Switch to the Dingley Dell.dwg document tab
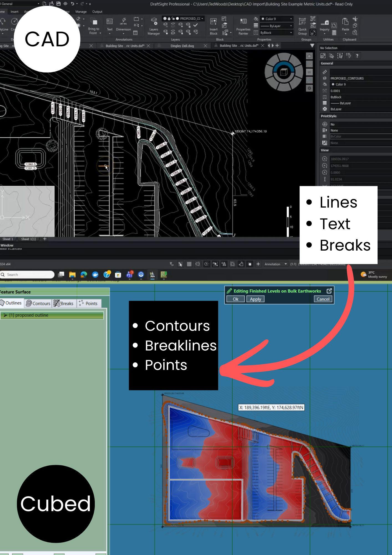392x555 pixels. (x=182, y=46)
